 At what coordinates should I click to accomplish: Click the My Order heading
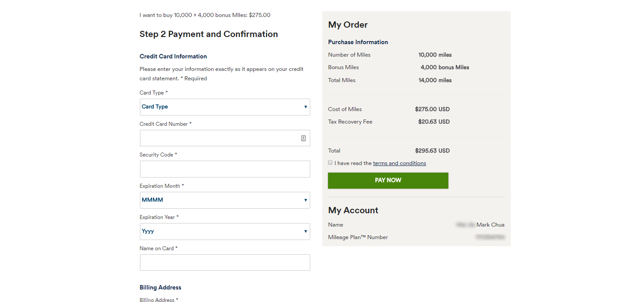point(348,25)
